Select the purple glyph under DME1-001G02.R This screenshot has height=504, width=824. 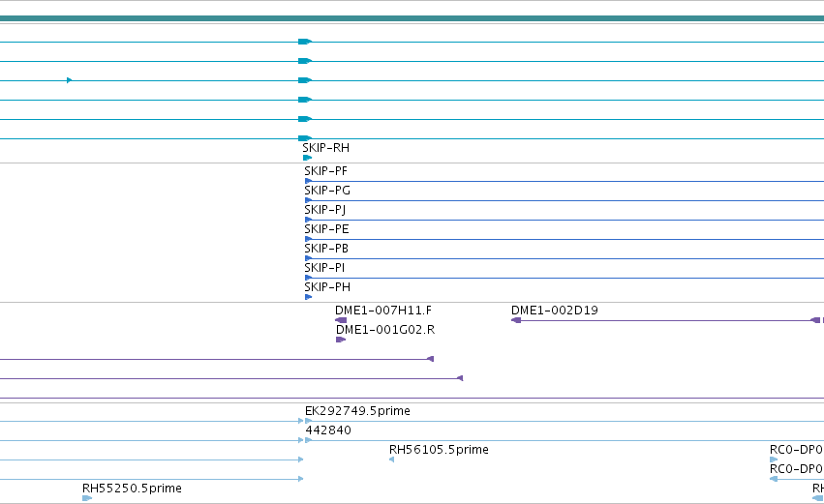pyautogui.click(x=341, y=340)
